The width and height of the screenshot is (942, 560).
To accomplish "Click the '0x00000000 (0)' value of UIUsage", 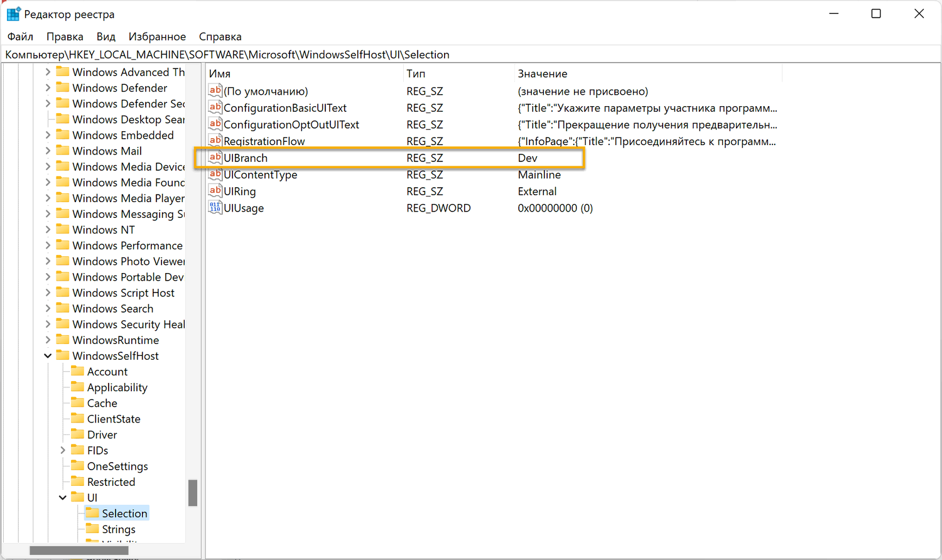I will coord(555,208).
